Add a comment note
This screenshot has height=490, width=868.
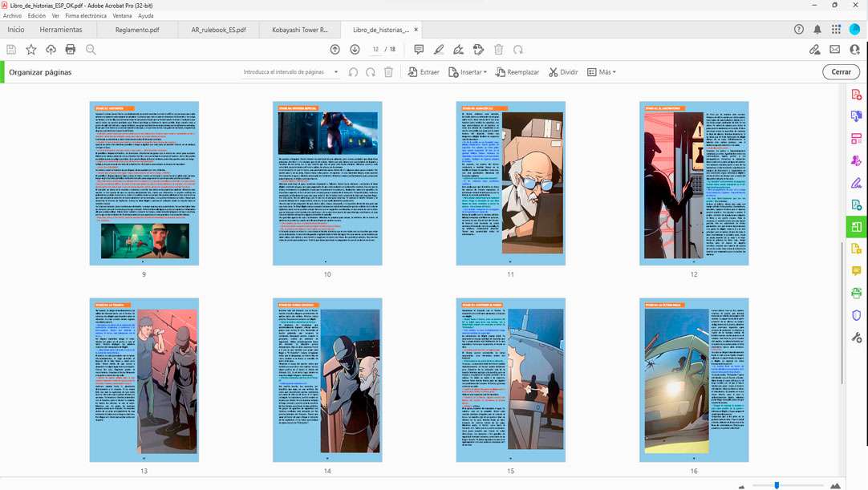click(419, 50)
